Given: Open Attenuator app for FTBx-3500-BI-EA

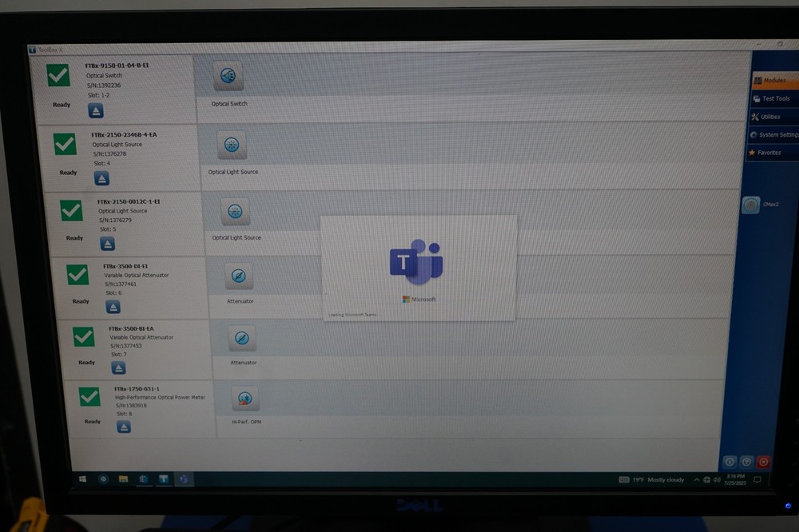Looking at the screenshot, I should 241,339.
